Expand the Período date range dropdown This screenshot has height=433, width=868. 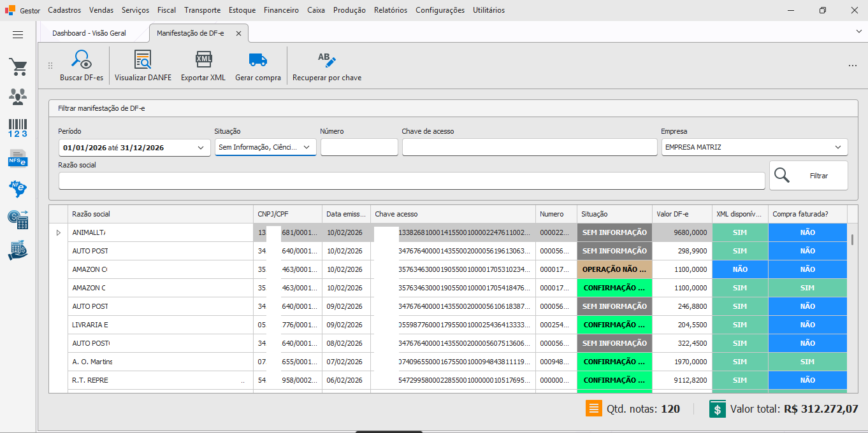pyautogui.click(x=201, y=148)
